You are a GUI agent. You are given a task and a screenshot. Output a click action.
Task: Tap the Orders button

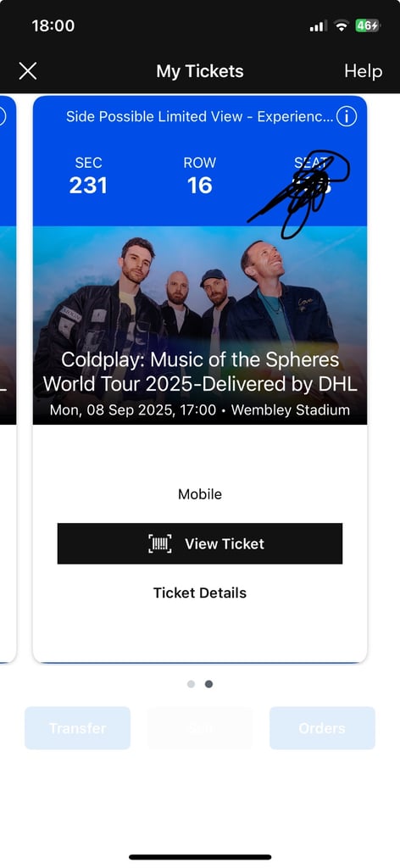[322, 728]
